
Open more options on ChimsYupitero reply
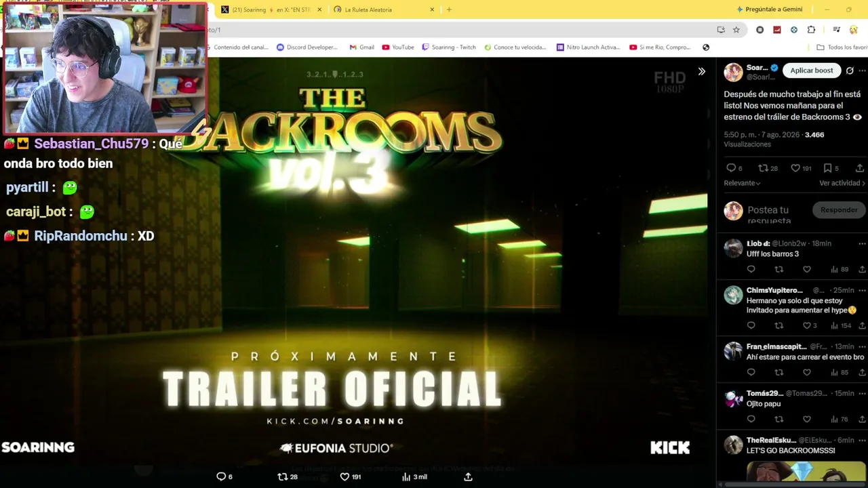862,290
